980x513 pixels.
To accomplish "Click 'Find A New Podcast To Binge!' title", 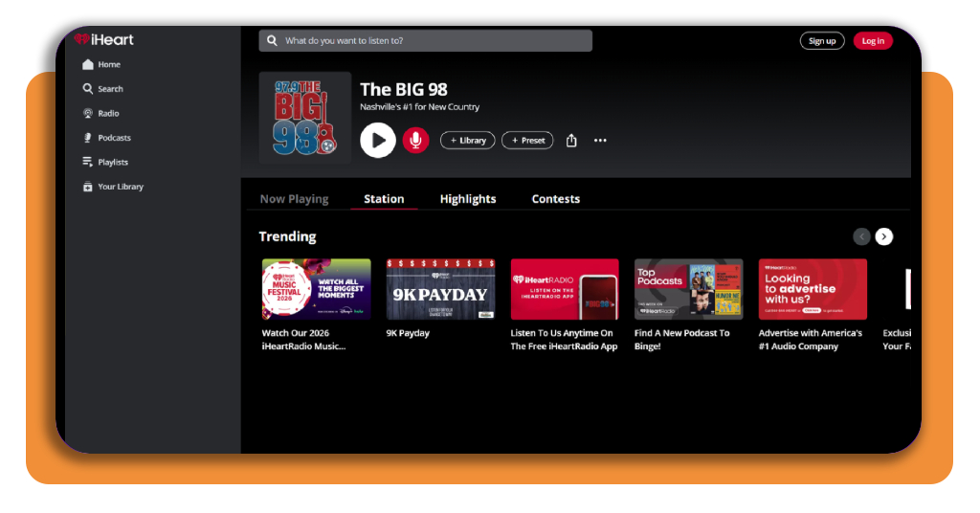I will click(681, 340).
